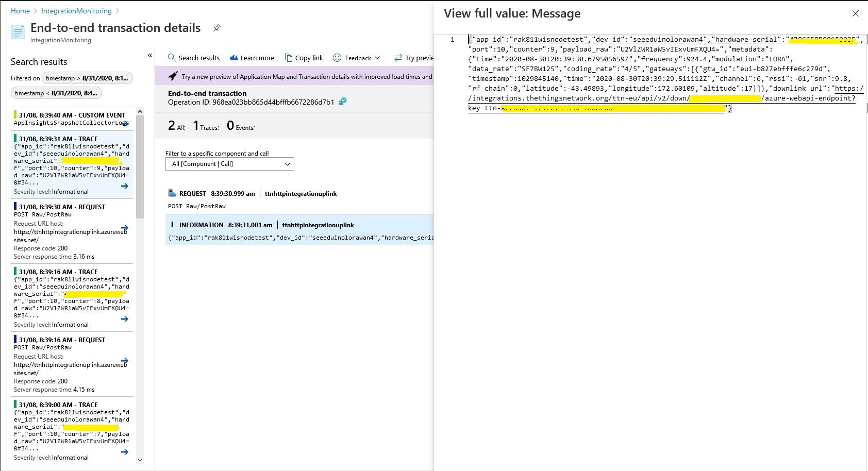This screenshot has height=471, width=868.
Task: Navigate to Home in the breadcrumb
Action: (x=20, y=10)
